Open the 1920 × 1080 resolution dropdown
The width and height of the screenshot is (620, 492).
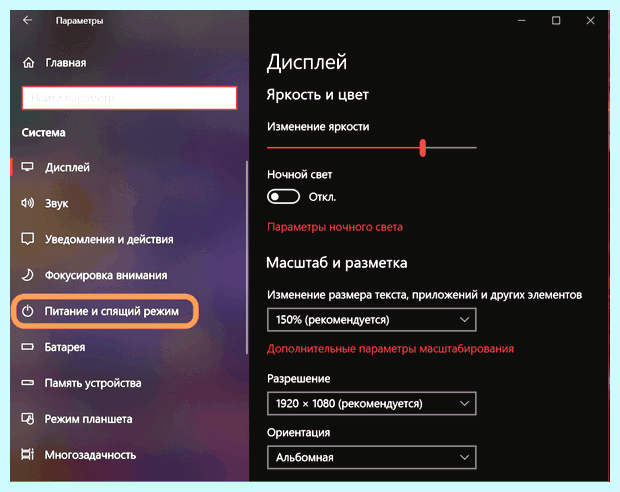pos(372,403)
